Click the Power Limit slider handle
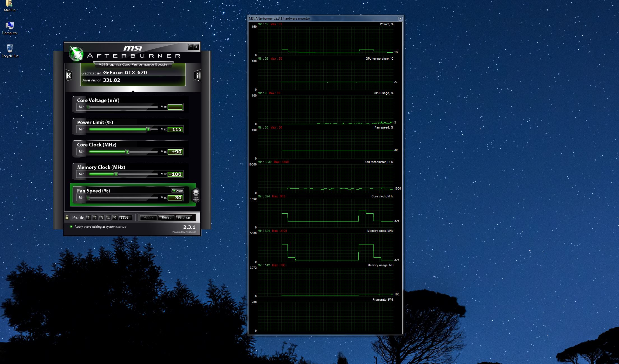Viewport: 619px width, 364px height. click(x=149, y=129)
